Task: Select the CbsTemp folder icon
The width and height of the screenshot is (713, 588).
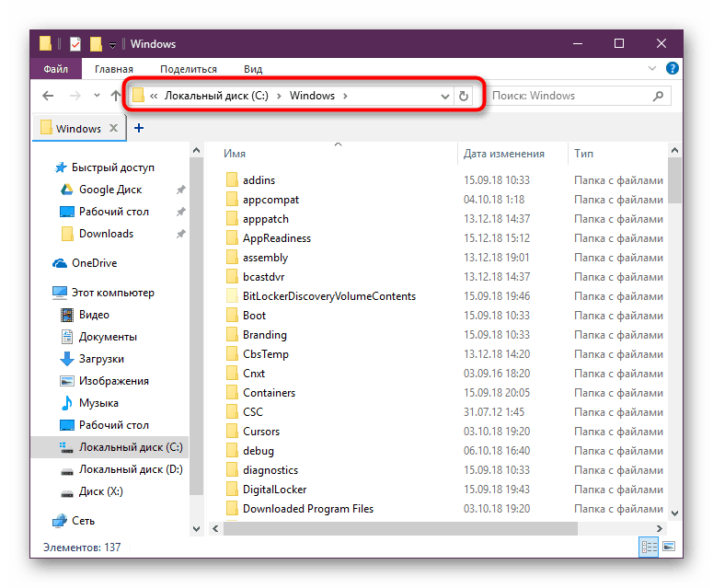Action: pyautogui.click(x=232, y=354)
